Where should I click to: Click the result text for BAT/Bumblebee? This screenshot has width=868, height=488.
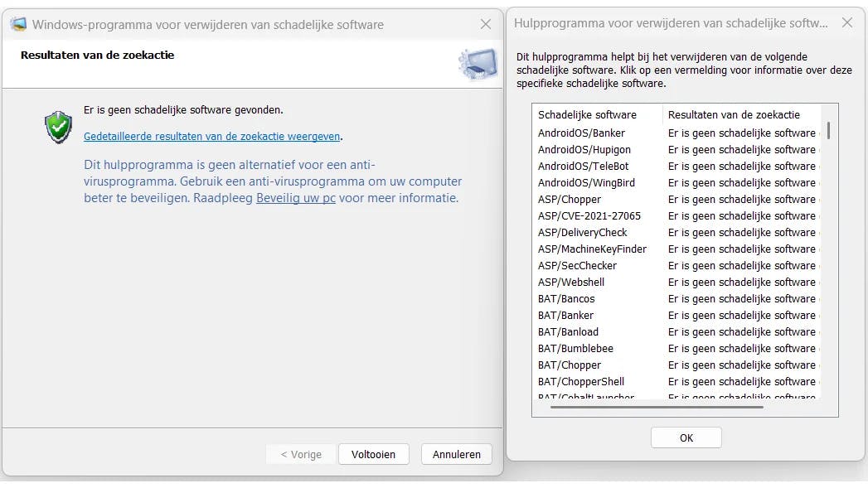click(743, 349)
